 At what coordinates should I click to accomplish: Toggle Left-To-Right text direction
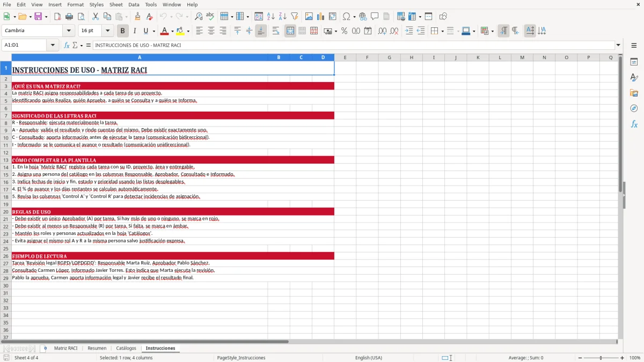[503, 31]
